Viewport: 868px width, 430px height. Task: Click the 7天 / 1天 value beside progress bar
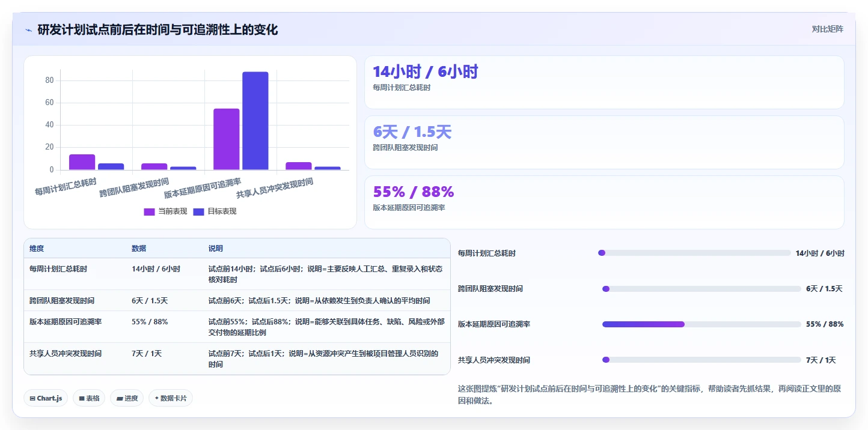coord(821,360)
